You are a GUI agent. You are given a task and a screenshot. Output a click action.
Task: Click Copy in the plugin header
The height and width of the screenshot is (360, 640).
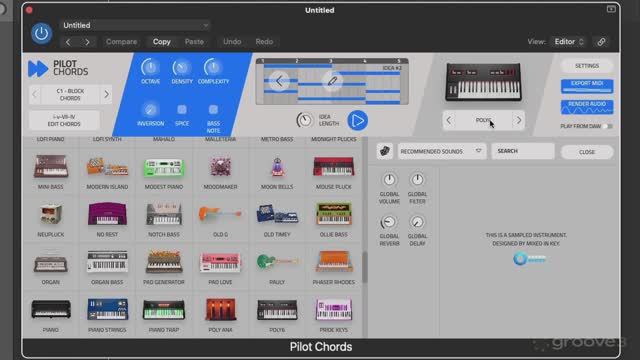click(162, 42)
